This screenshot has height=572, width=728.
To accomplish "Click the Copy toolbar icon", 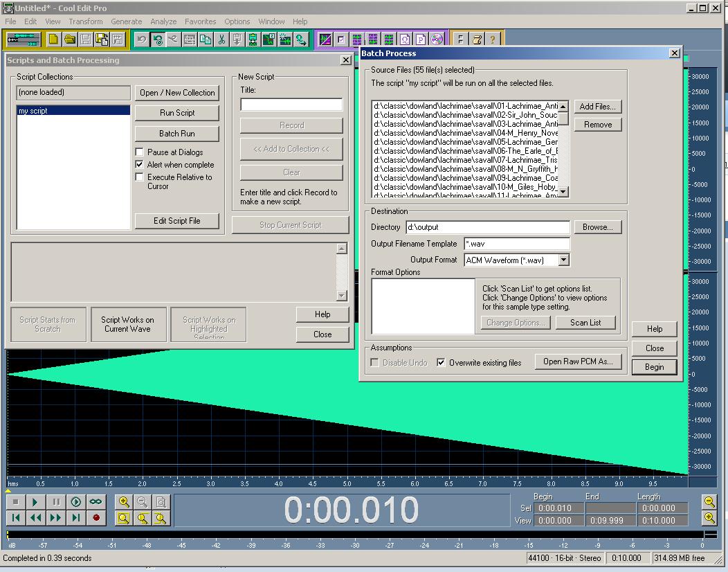I will click(x=206, y=39).
